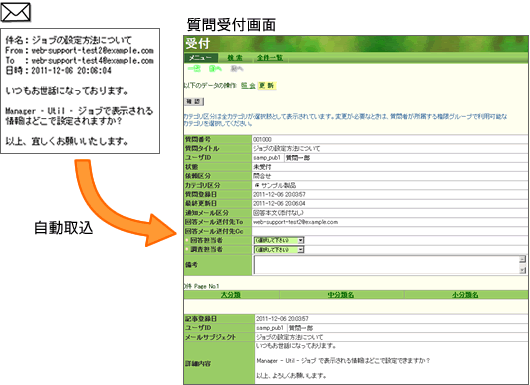Screen dimensions: 530x385
Task: Click the green 一覧 navigation link
Action: (194, 69)
